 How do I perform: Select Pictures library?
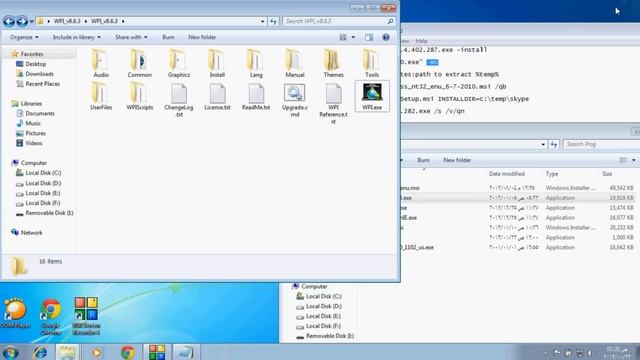(35, 133)
